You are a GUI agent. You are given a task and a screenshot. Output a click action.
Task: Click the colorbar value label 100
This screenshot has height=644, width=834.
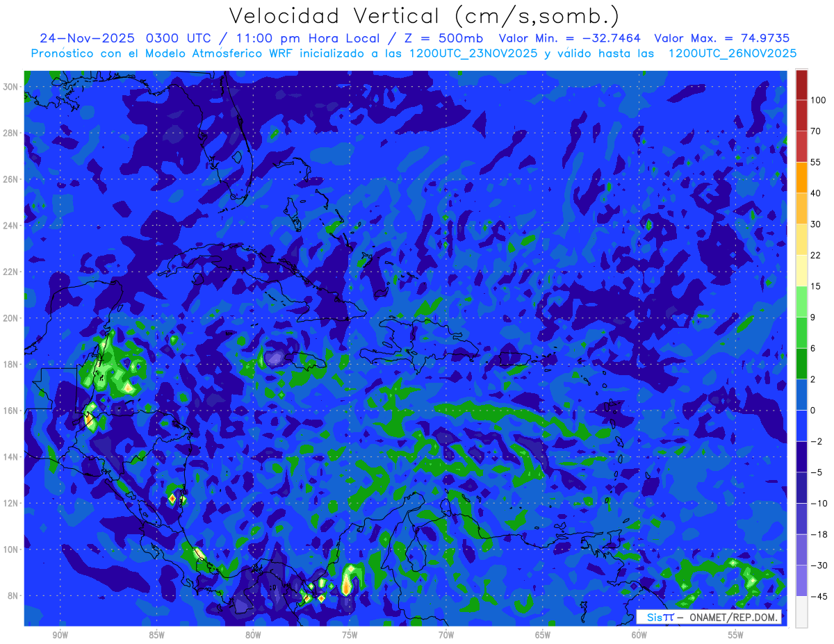[x=818, y=100]
